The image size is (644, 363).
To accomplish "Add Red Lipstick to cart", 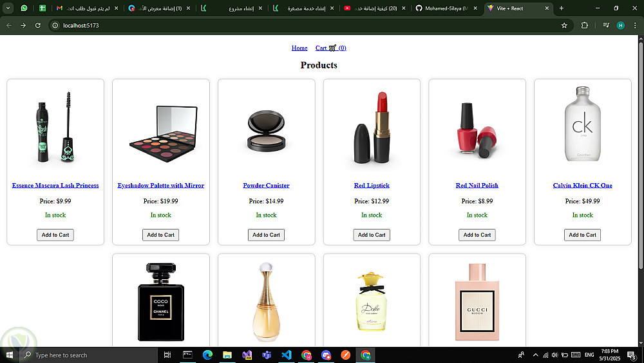I will [372, 235].
